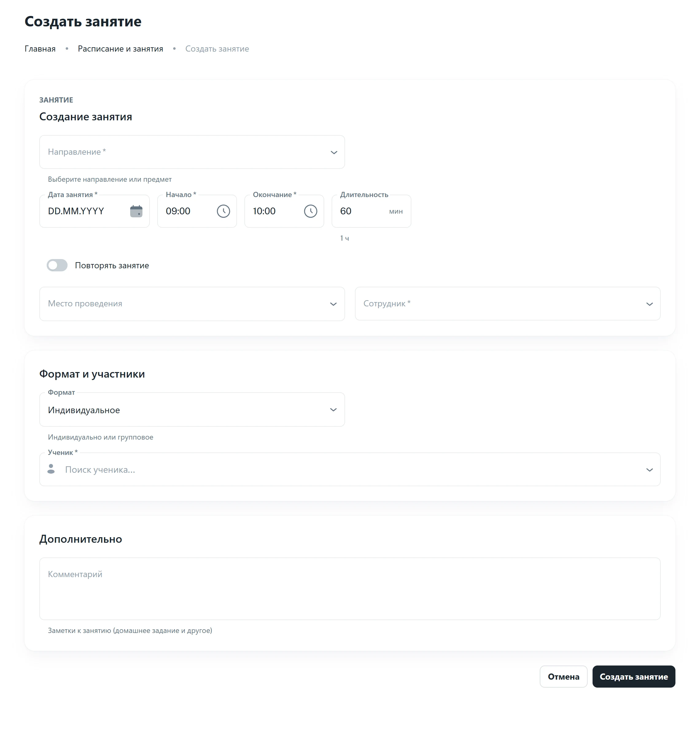Click the Повторять занятие label
The height and width of the screenshot is (749, 700).
point(112,265)
